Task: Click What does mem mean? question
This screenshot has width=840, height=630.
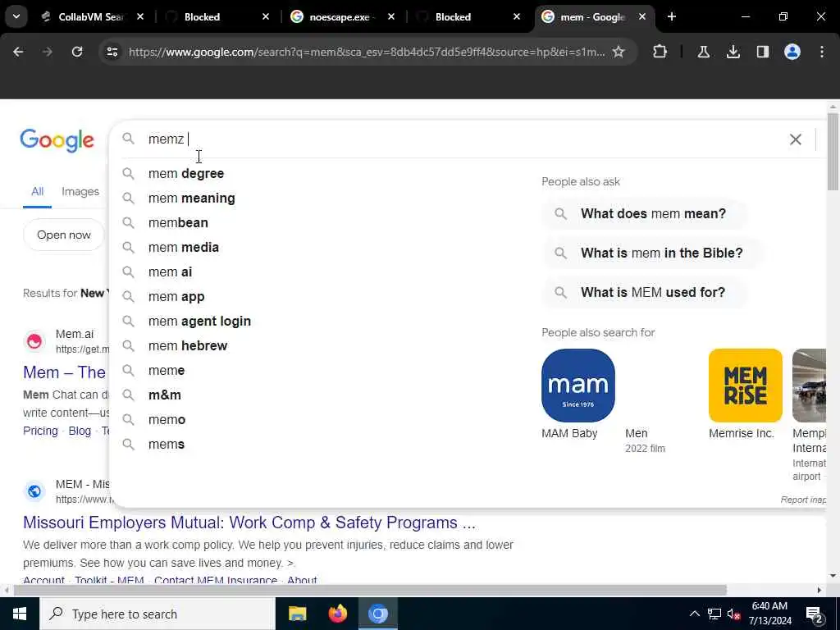Action: [645, 214]
